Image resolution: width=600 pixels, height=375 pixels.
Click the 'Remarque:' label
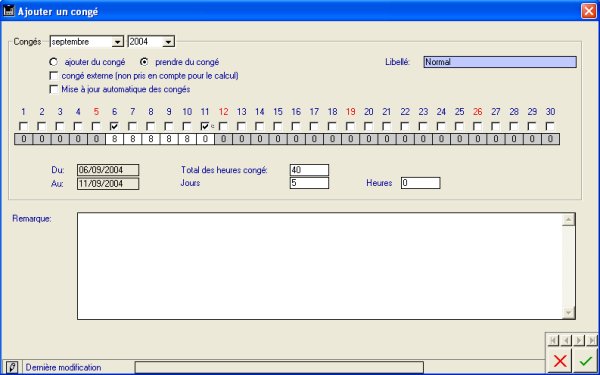(32, 218)
